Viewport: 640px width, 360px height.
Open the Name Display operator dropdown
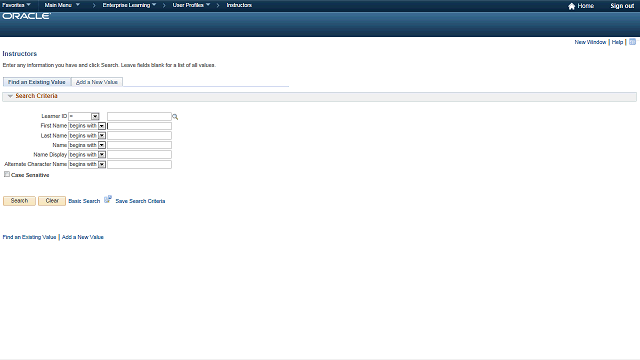point(87,155)
